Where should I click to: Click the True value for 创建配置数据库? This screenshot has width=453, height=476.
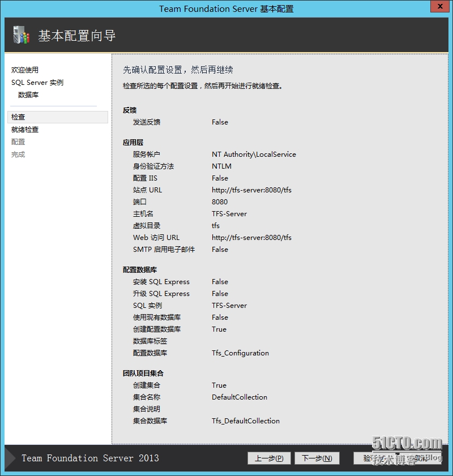pyautogui.click(x=219, y=329)
